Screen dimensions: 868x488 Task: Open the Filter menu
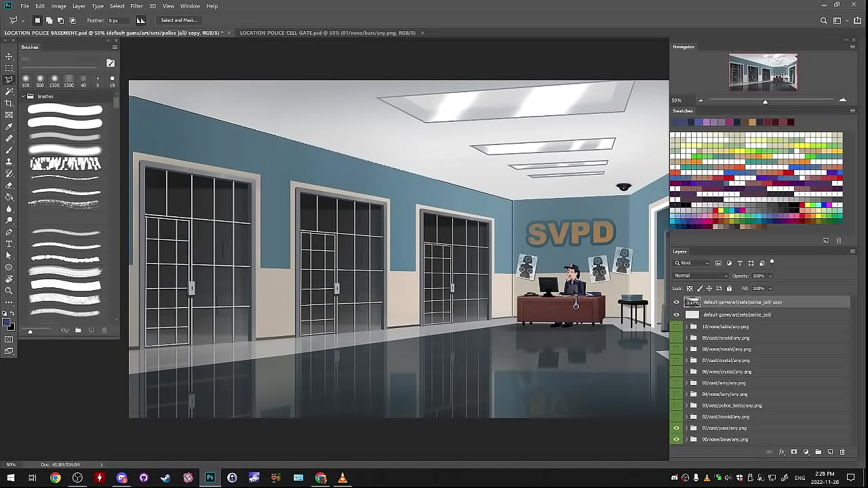(x=136, y=6)
